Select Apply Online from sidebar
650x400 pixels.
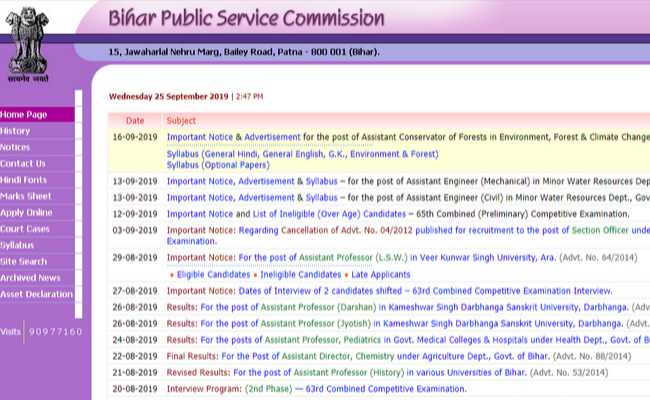coord(27,212)
